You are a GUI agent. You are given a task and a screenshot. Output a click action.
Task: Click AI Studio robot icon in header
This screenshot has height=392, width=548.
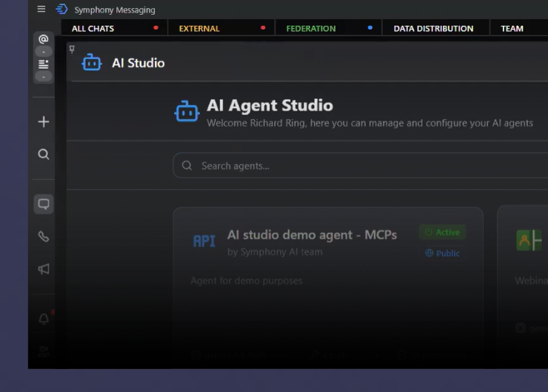point(92,63)
